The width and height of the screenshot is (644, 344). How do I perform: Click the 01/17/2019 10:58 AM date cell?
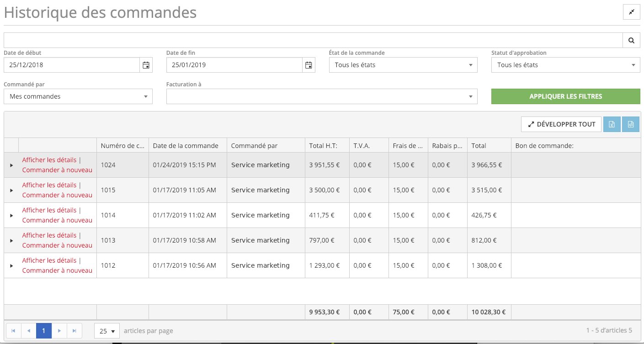(188, 240)
